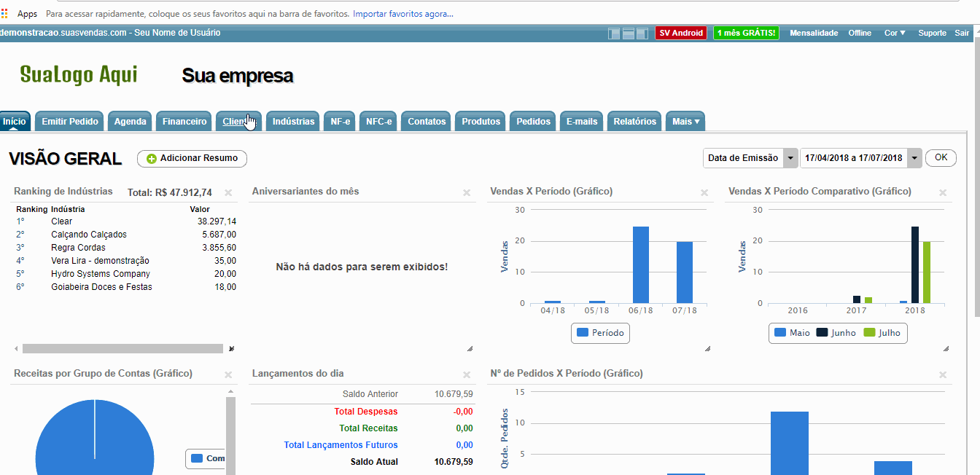This screenshot has width=980, height=475.
Task: Click the 06/18 bar in Vendas X Período
Action: [x=641, y=264]
